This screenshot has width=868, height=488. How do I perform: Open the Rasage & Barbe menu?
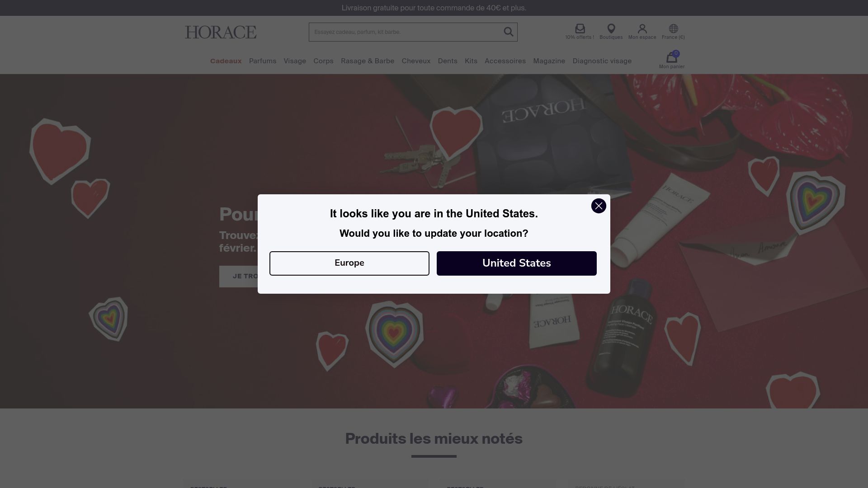click(x=368, y=61)
